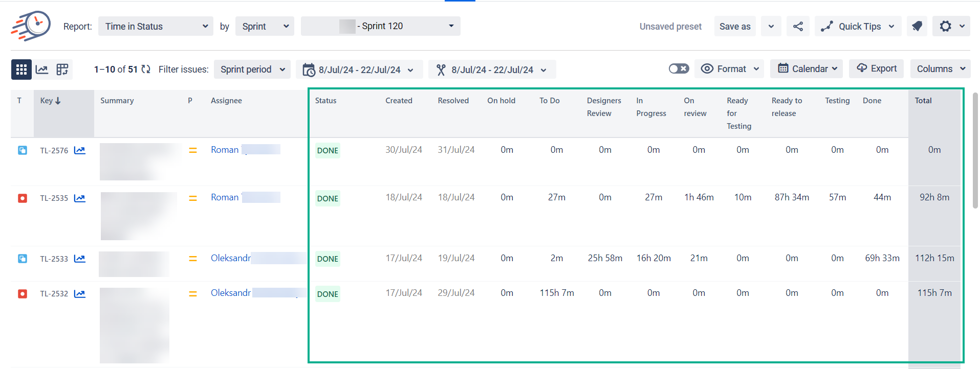Toggle the switch left of Format
The height and width of the screenshot is (369, 980).
click(679, 69)
